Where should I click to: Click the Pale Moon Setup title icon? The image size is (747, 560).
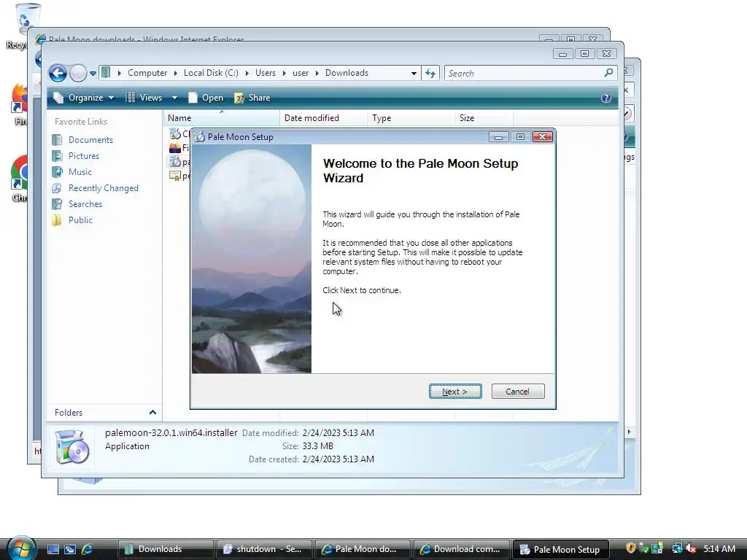click(200, 136)
